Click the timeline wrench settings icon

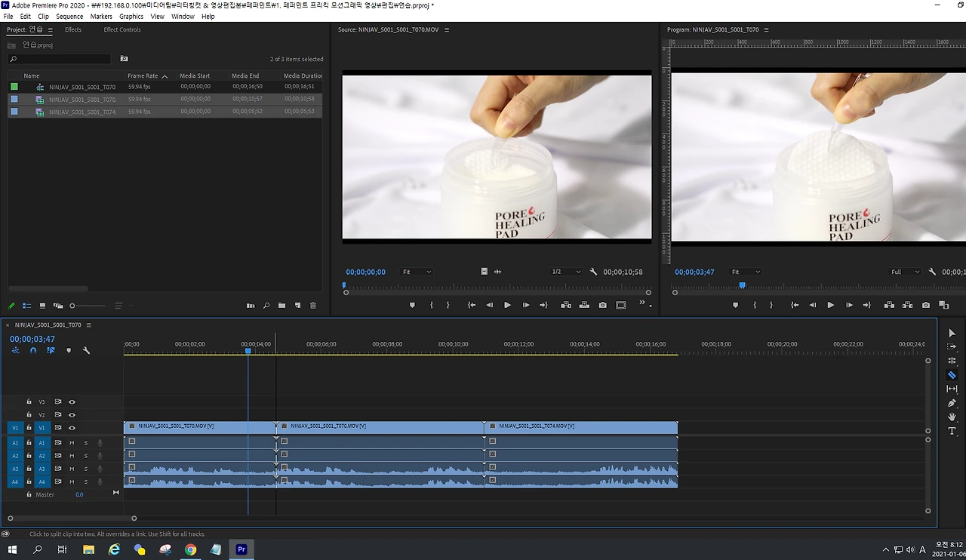coord(86,350)
